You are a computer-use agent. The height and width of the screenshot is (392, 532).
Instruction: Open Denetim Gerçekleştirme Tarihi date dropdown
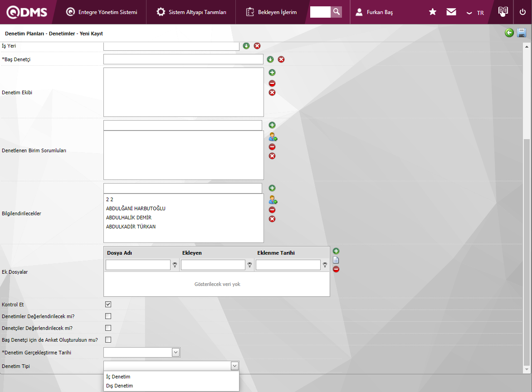176,352
